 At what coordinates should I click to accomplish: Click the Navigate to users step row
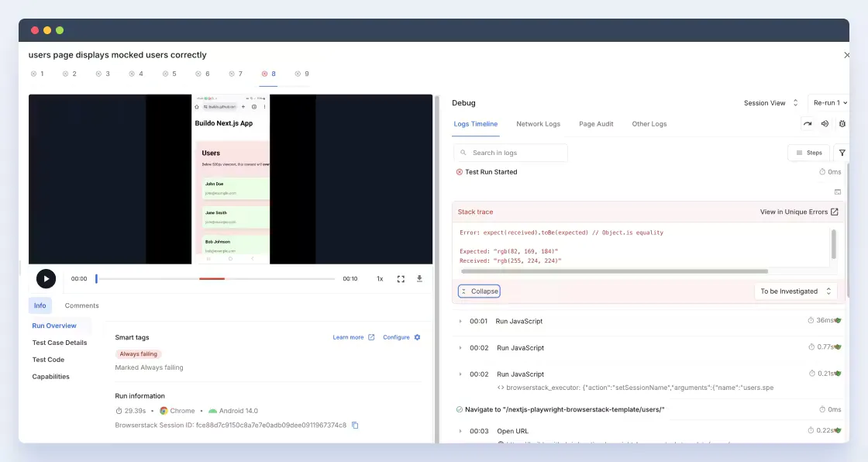click(x=648, y=409)
